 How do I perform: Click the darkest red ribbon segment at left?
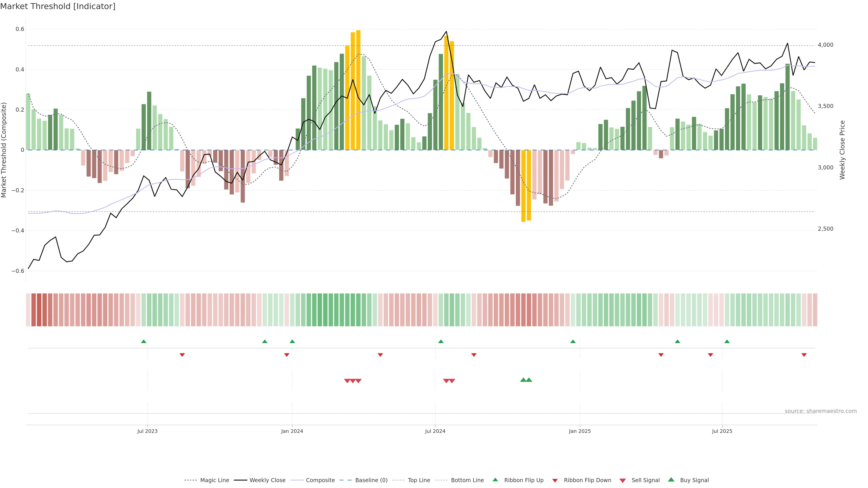(39, 310)
